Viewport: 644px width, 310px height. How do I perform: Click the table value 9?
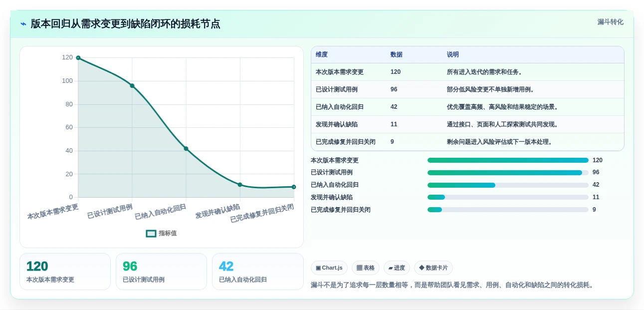(392, 142)
